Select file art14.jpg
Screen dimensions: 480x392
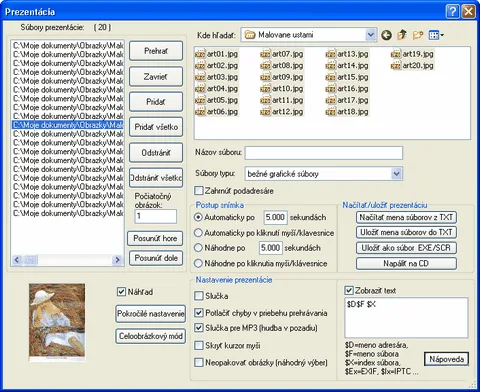point(347,65)
